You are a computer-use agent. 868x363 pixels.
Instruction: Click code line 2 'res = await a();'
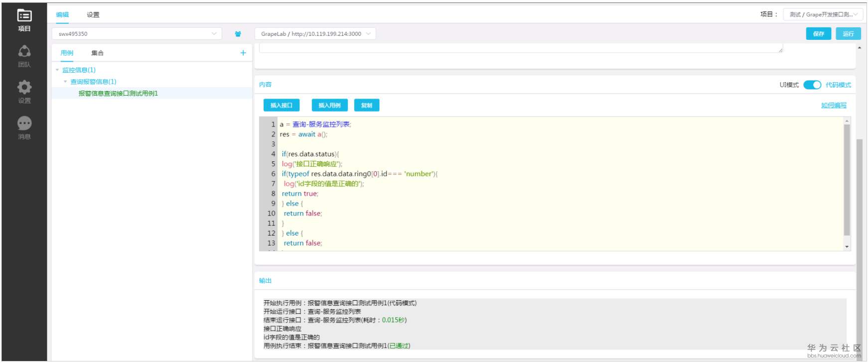tap(303, 134)
